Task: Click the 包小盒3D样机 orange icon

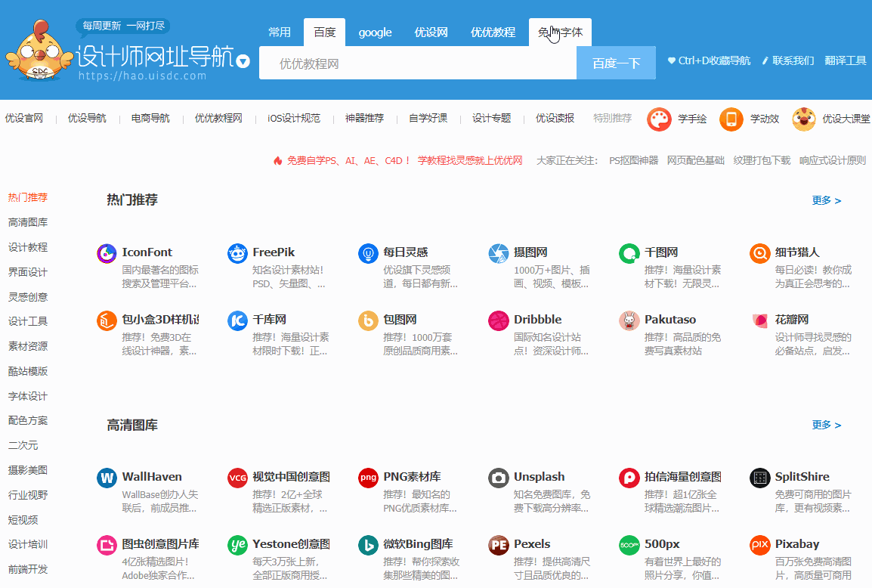Action: point(107,320)
